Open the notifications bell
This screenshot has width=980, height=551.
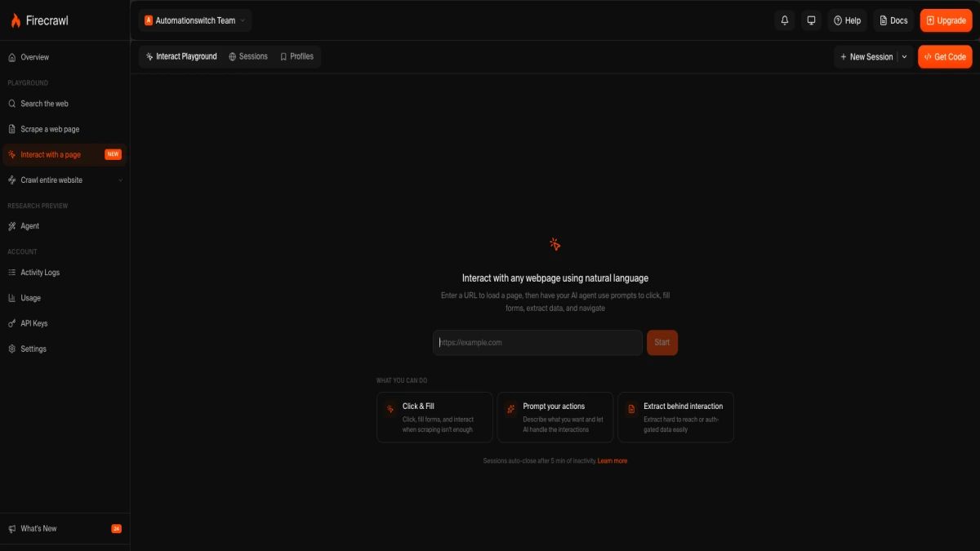(784, 20)
